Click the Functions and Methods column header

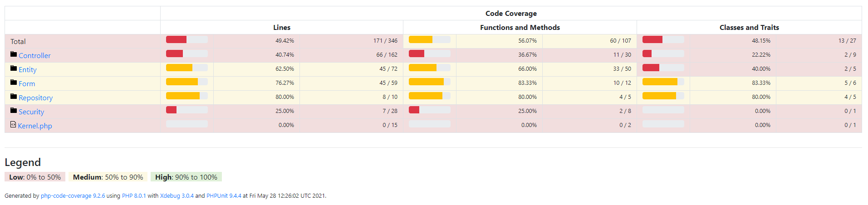[x=520, y=28]
